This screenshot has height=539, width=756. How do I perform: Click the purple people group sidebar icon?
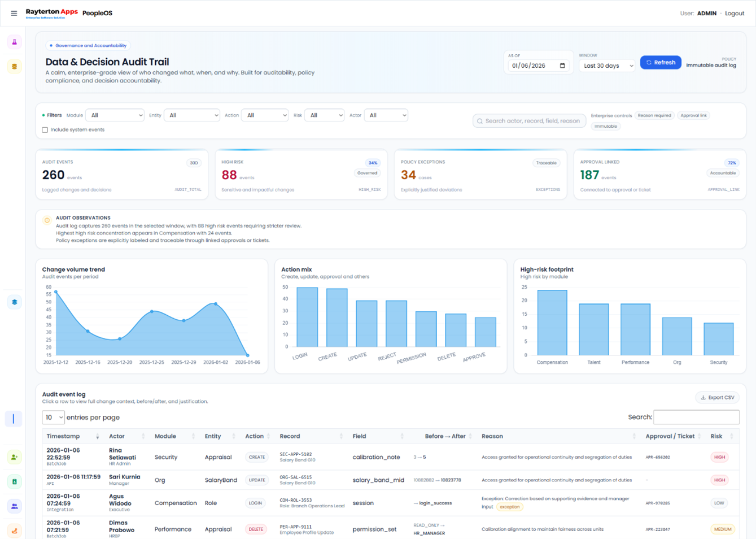click(x=14, y=507)
